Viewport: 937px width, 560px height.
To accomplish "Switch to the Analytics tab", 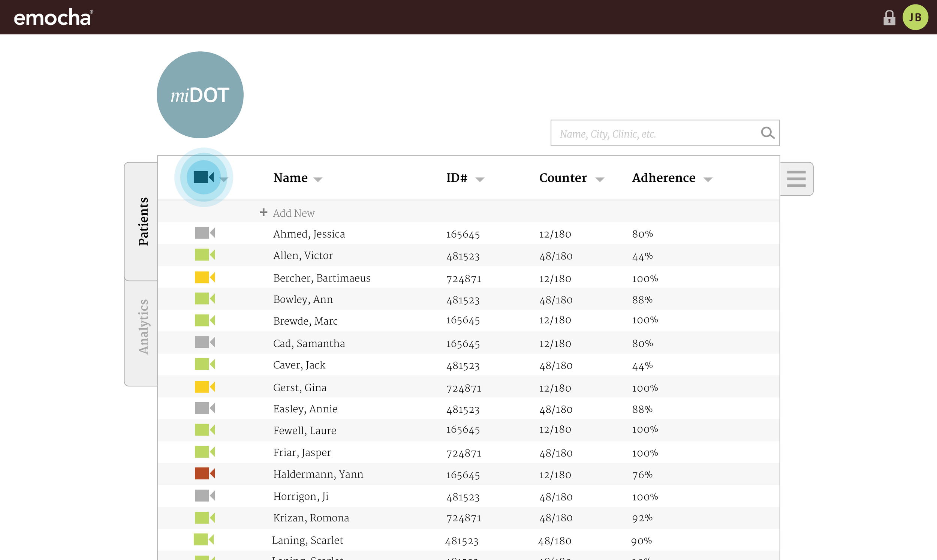I will coord(141,333).
